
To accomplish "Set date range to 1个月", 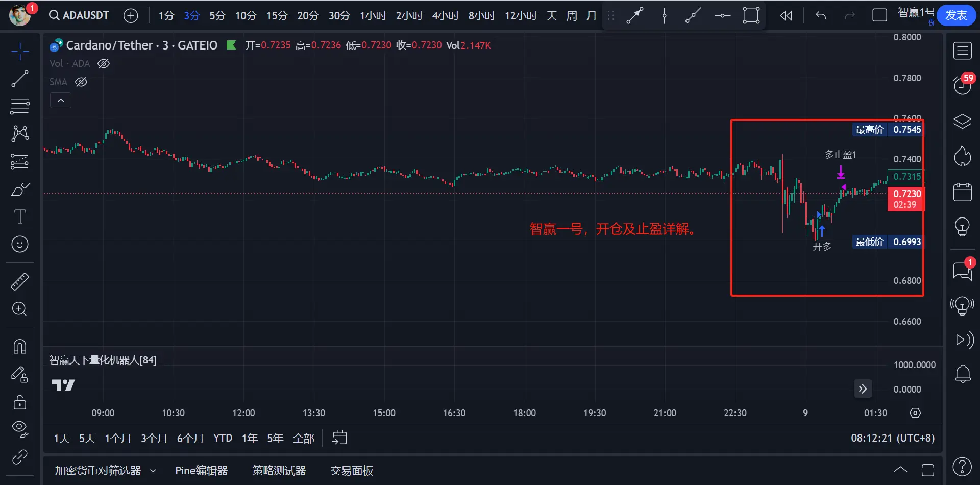I will (118, 439).
